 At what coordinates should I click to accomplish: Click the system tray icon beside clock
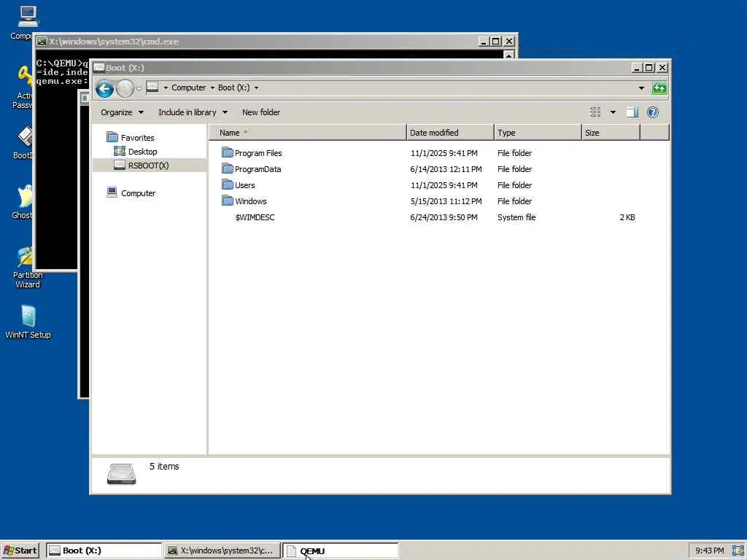click(738, 551)
